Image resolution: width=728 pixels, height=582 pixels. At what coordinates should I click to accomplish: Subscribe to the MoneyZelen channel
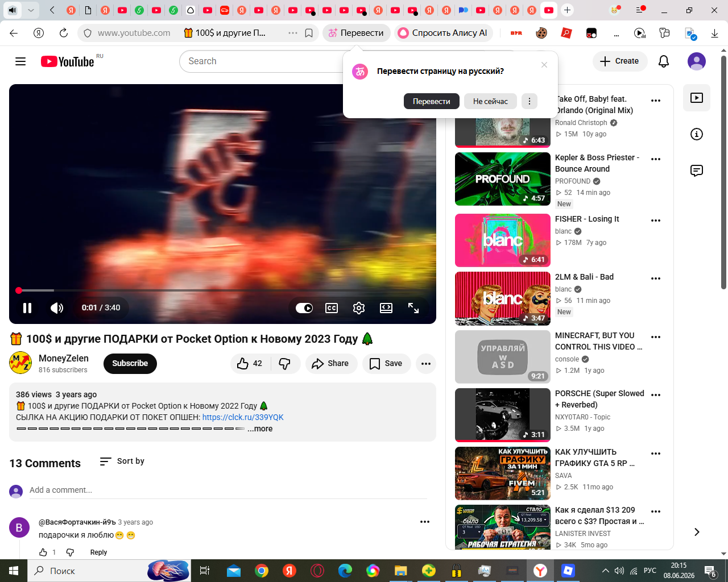point(130,364)
